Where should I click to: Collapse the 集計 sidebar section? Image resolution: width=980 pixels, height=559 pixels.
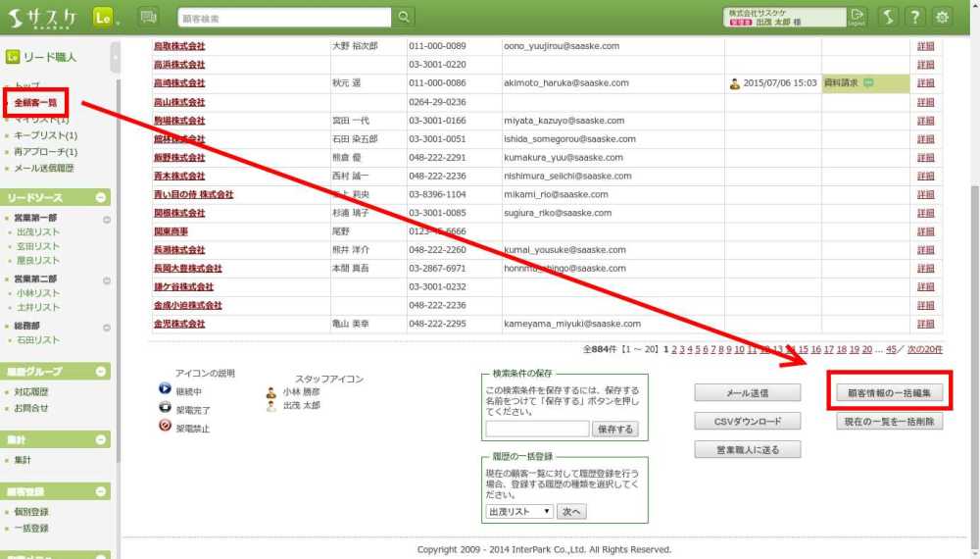[x=101, y=441]
